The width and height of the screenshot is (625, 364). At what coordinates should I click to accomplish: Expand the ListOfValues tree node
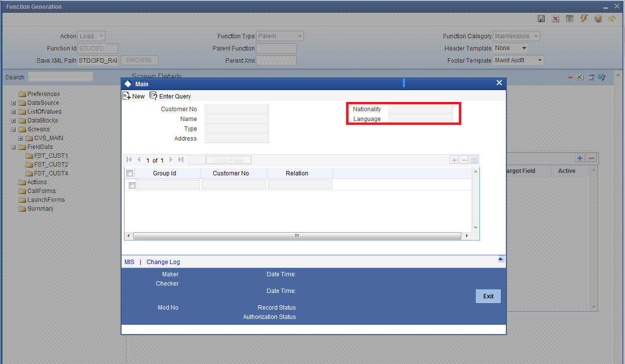[14, 112]
